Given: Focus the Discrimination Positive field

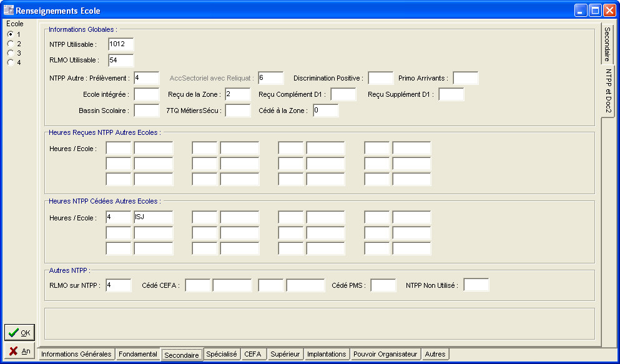Looking at the screenshot, I should 381,78.
